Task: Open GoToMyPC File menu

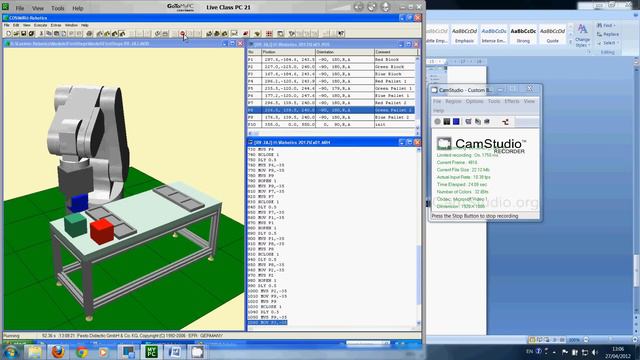Action: click(20, 8)
